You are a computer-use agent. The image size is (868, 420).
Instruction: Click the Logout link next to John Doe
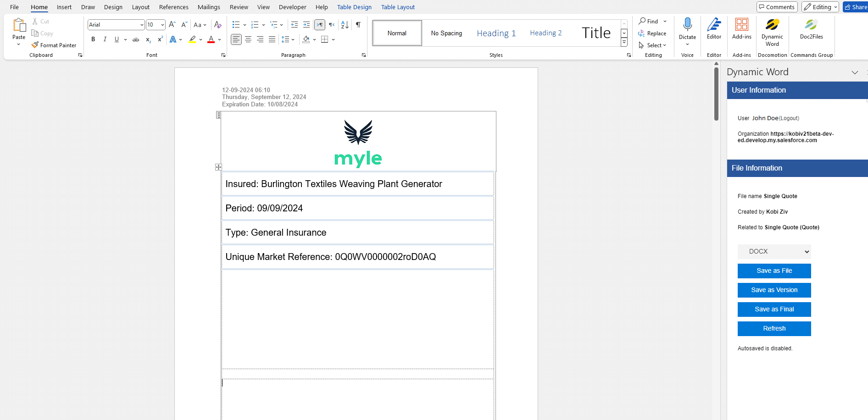coord(789,118)
